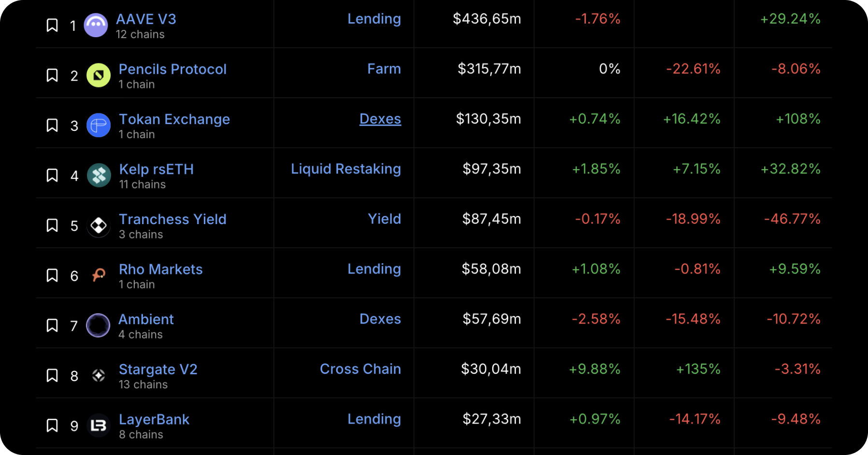This screenshot has height=455, width=868.
Task: Open the Dexes category for Tokan Exchange
Action: click(380, 119)
